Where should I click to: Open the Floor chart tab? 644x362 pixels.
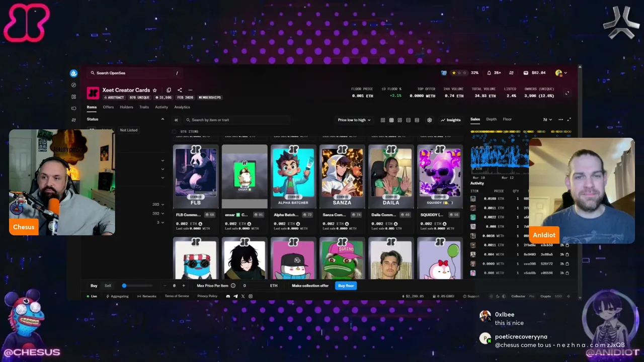tap(507, 119)
